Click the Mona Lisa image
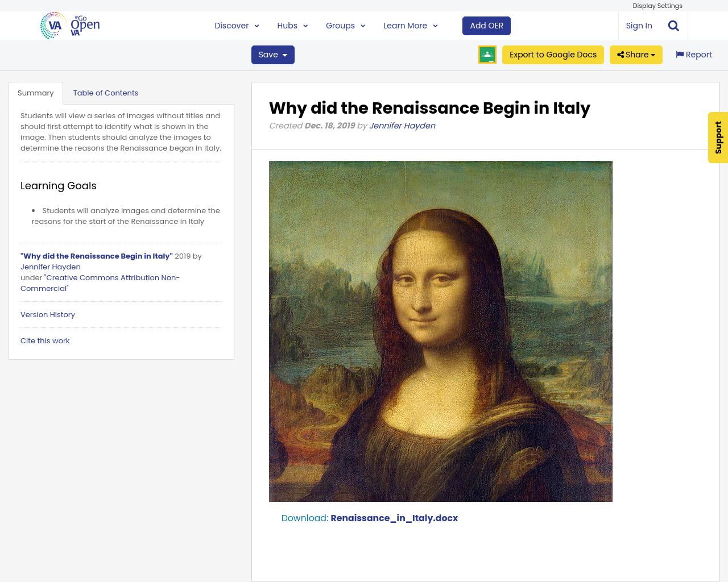This screenshot has width=728, height=582. coord(441,331)
